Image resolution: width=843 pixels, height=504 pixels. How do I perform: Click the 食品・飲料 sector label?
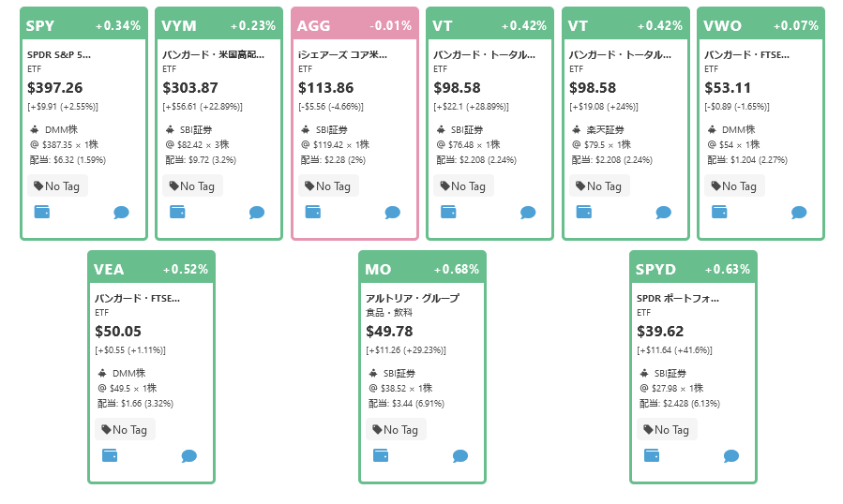tap(389, 312)
